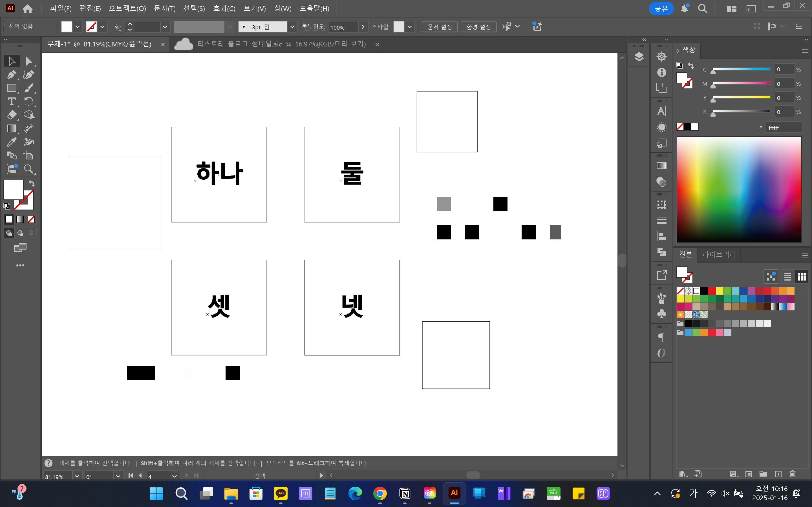Swap the fill and stroke colors
Image resolution: width=812 pixels, height=507 pixels.
click(x=31, y=184)
